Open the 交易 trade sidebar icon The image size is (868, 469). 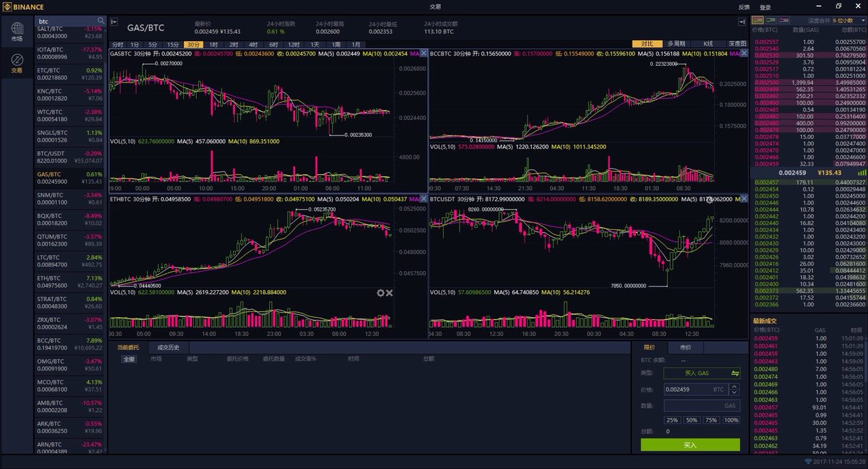[17, 64]
